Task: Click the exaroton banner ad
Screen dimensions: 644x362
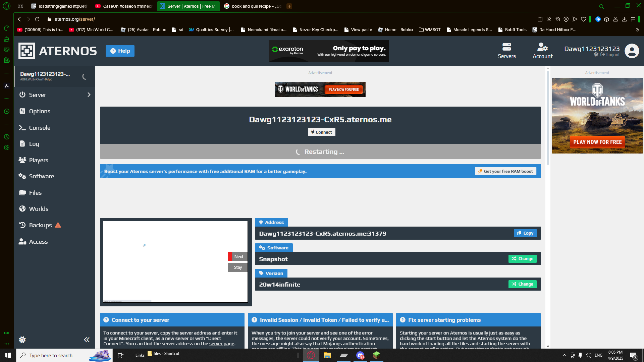Action: [x=329, y=51]
